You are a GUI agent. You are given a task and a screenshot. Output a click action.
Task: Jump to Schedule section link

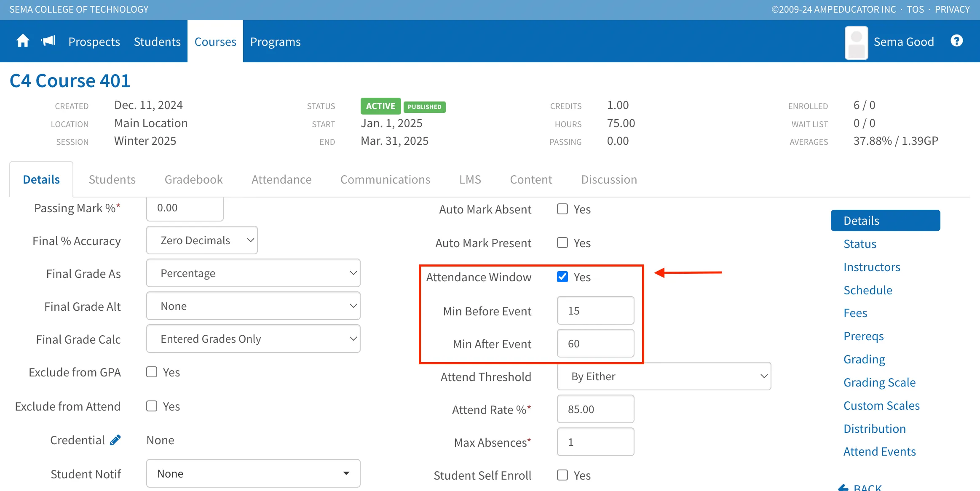click(868, 290)
